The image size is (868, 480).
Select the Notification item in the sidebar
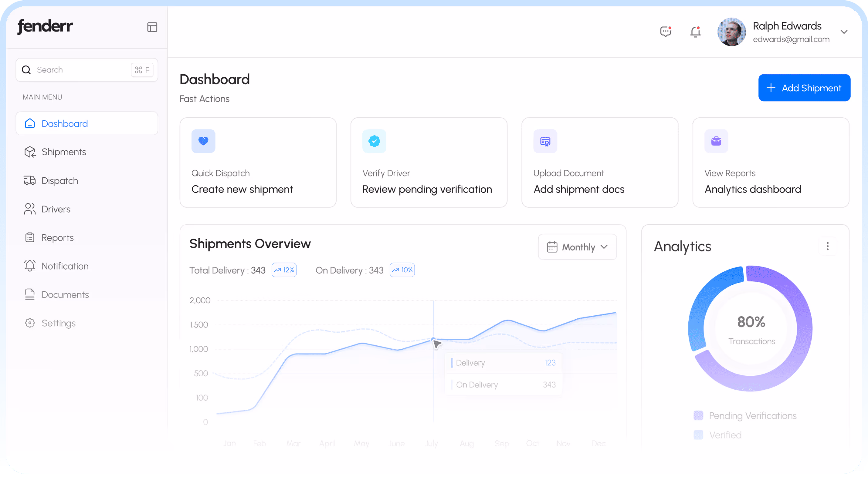coord(65,266)
